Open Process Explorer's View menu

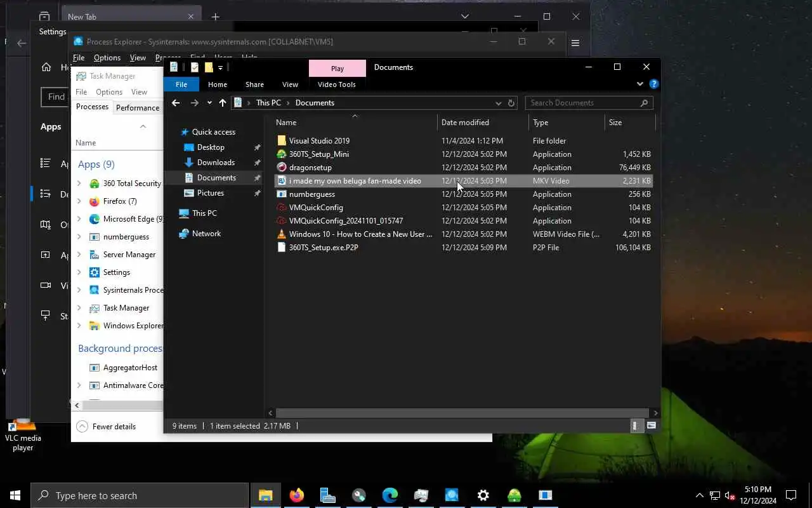[138, 58]
